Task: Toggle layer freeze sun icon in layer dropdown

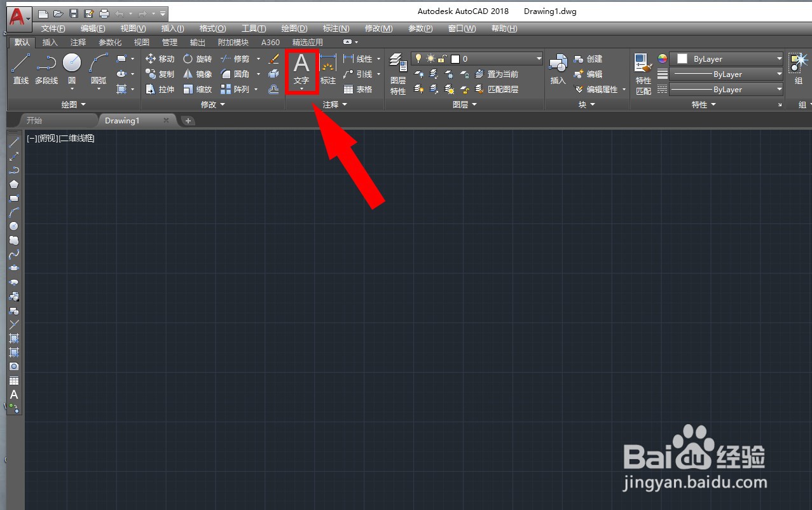Action: point(430,59)
